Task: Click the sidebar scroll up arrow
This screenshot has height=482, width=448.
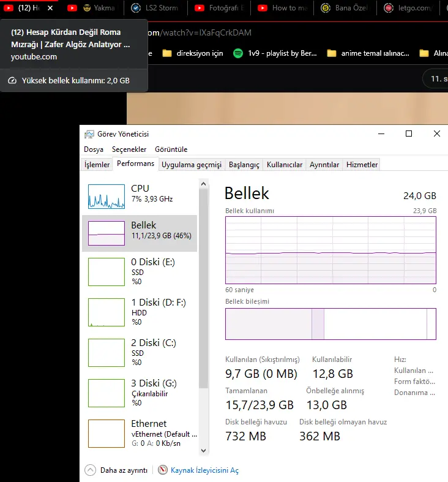Action: click(x=203, y=184)
